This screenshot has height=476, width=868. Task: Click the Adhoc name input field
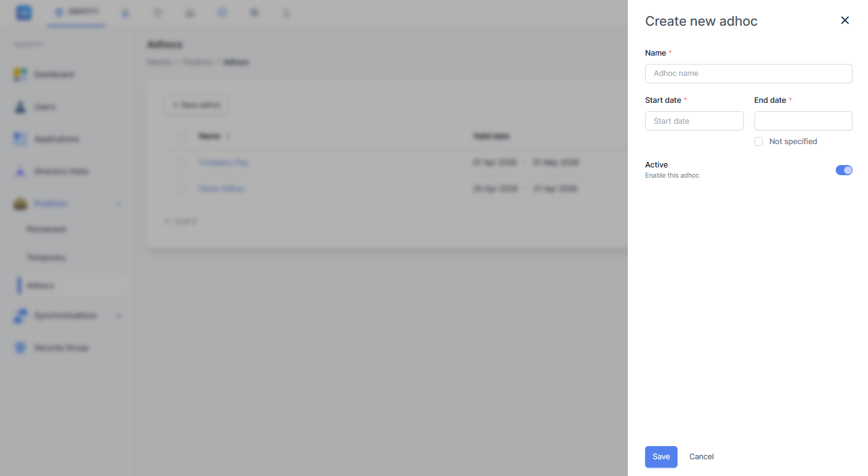click(749, 74)
